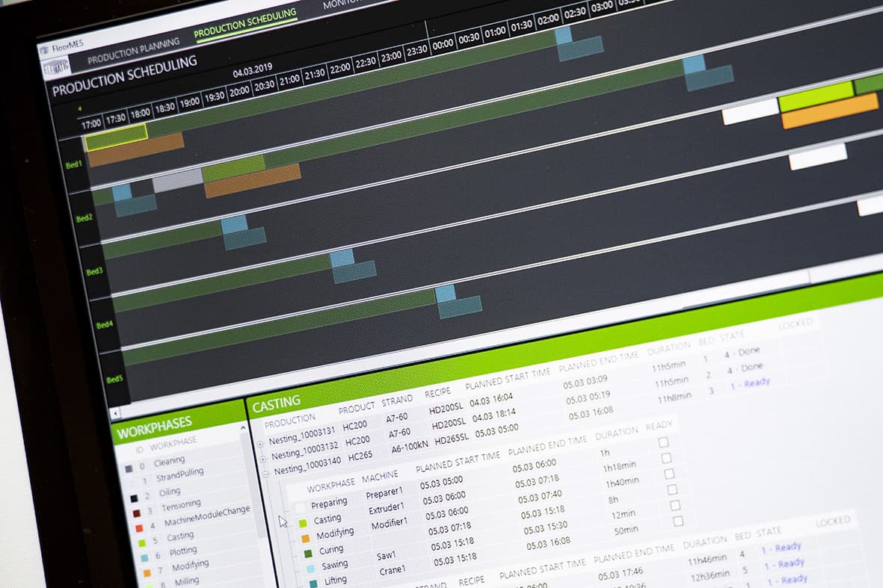Click the Nesting_10003131 production name

[x=302, y=435]
